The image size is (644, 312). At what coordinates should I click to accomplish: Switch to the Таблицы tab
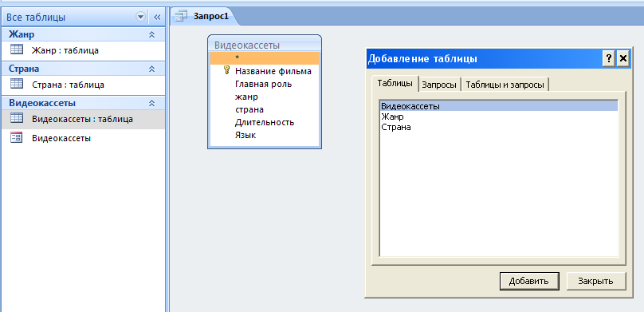click(395, 84)
